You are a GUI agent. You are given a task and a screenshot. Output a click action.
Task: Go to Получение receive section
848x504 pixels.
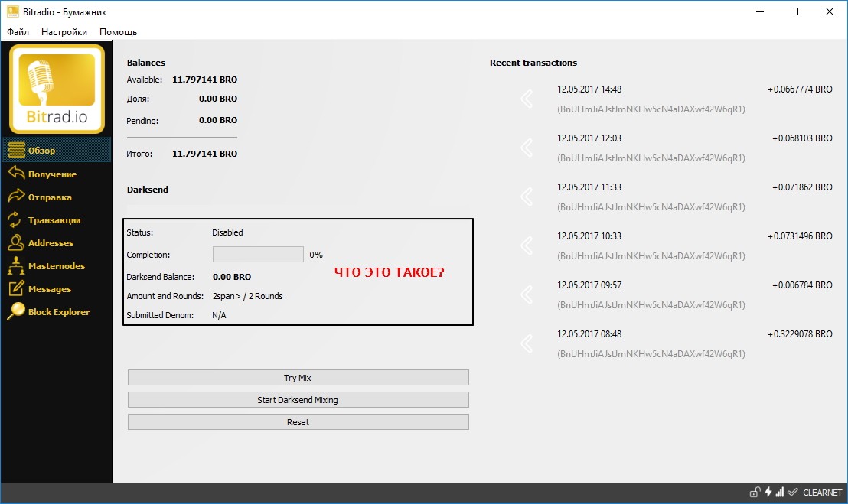coord(52,174)
